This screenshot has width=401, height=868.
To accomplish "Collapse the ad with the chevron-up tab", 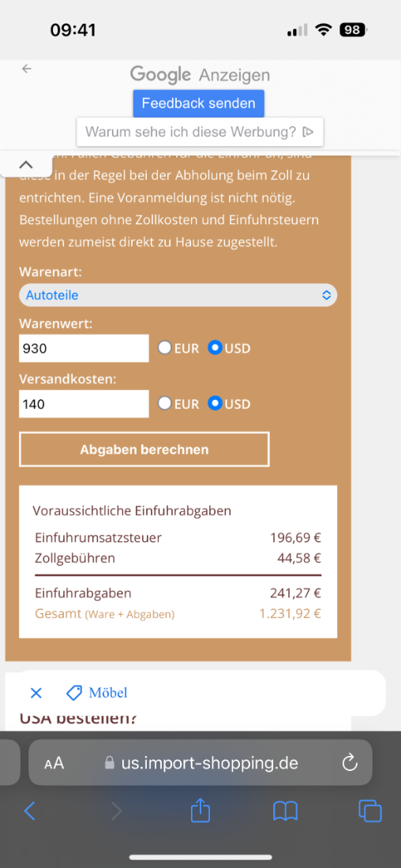I will tap(26, 164).
